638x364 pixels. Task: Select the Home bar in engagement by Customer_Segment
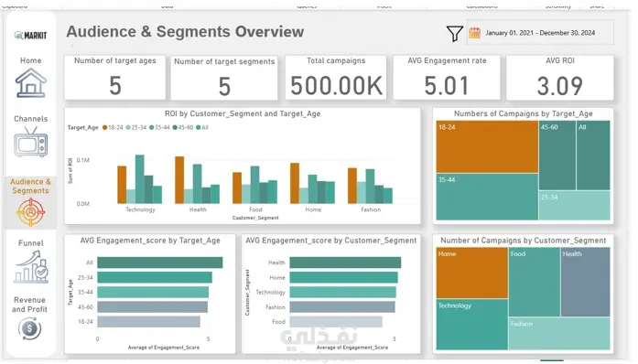click(x=344, y=277)
